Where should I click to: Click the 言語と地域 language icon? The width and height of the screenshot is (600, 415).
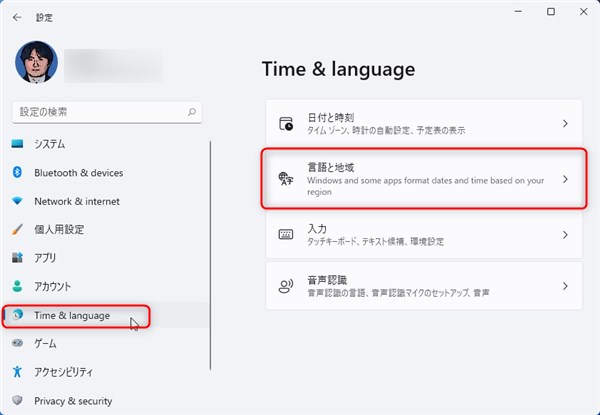[286, 179]
